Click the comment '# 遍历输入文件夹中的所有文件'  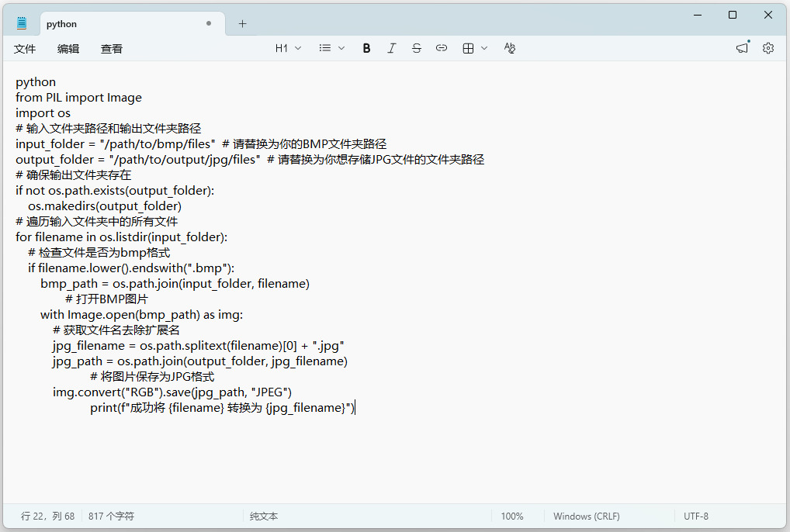click(97, 222)
